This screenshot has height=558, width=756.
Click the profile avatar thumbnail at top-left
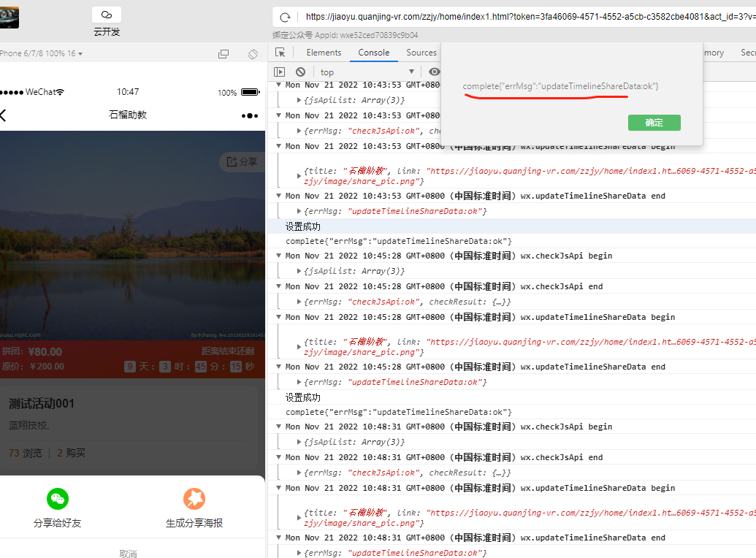click(x=9, y=18)
